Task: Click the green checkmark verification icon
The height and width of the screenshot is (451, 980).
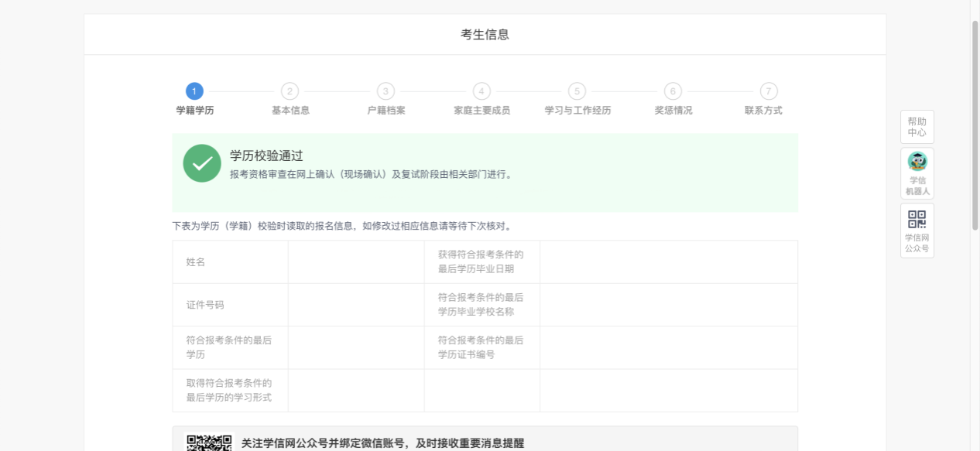Action: 202,163
